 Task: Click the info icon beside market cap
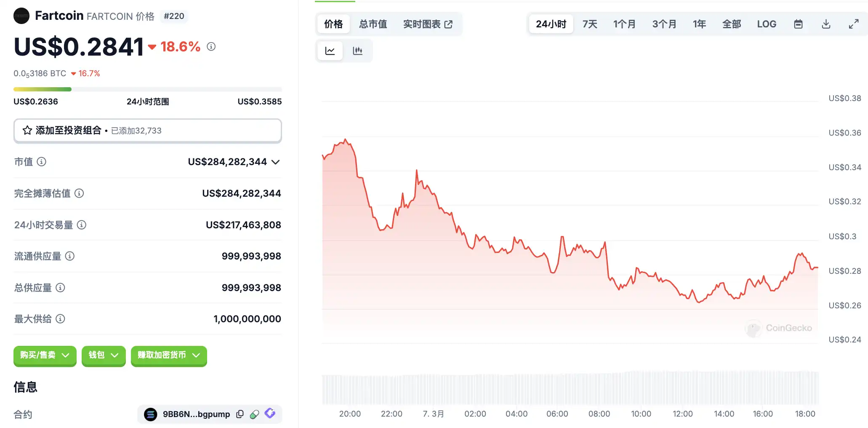coord(41,162)
